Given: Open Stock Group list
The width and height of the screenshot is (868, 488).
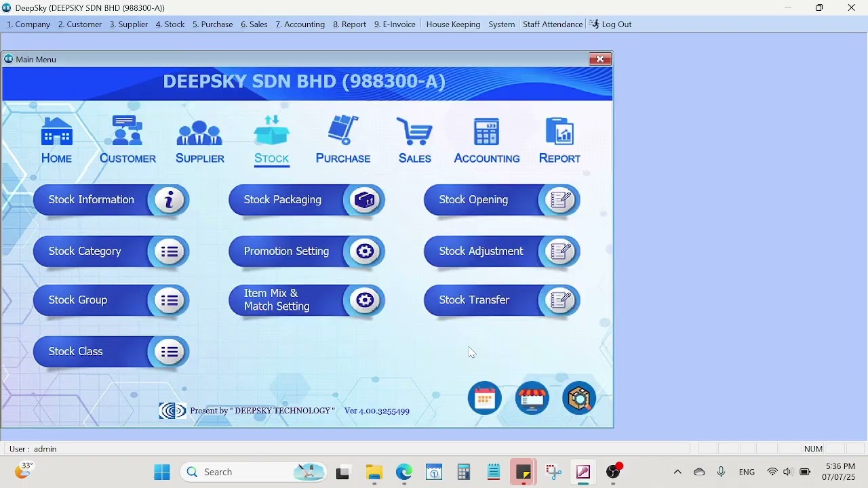Looking at the screenshot, I should (111, 300).
